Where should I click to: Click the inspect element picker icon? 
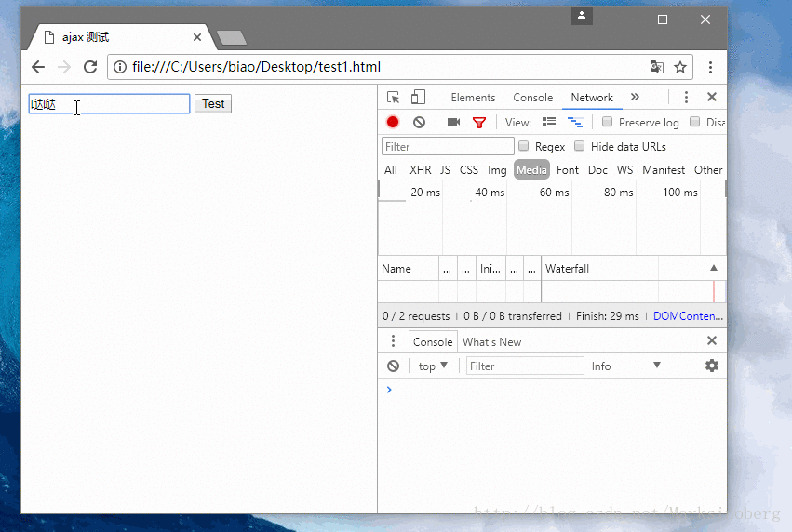pos(393,98)
